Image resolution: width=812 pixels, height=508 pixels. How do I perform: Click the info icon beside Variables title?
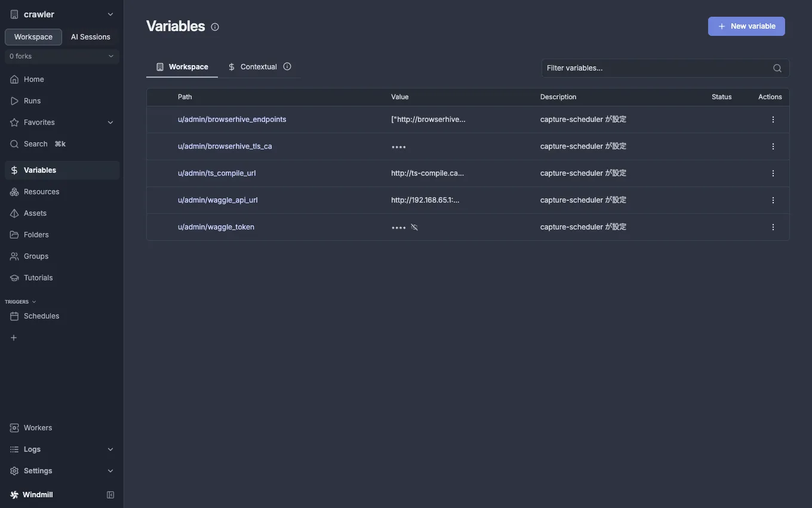[215, 27]
